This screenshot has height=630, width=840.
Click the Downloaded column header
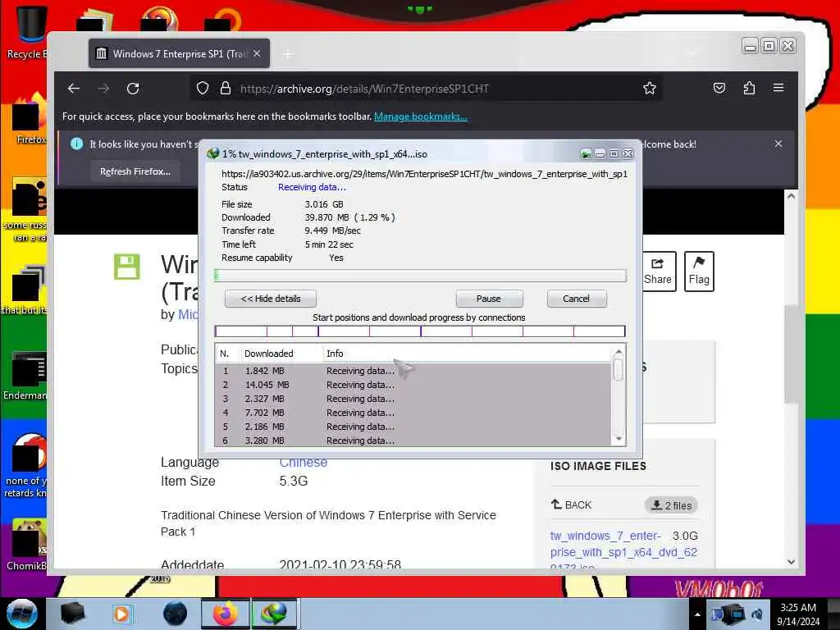281,354
